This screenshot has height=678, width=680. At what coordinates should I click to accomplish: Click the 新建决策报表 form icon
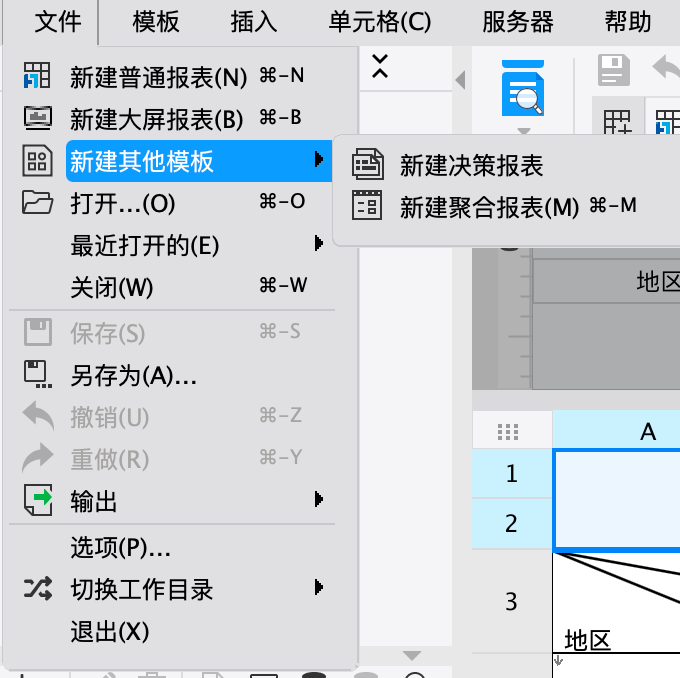pos(367,164)
